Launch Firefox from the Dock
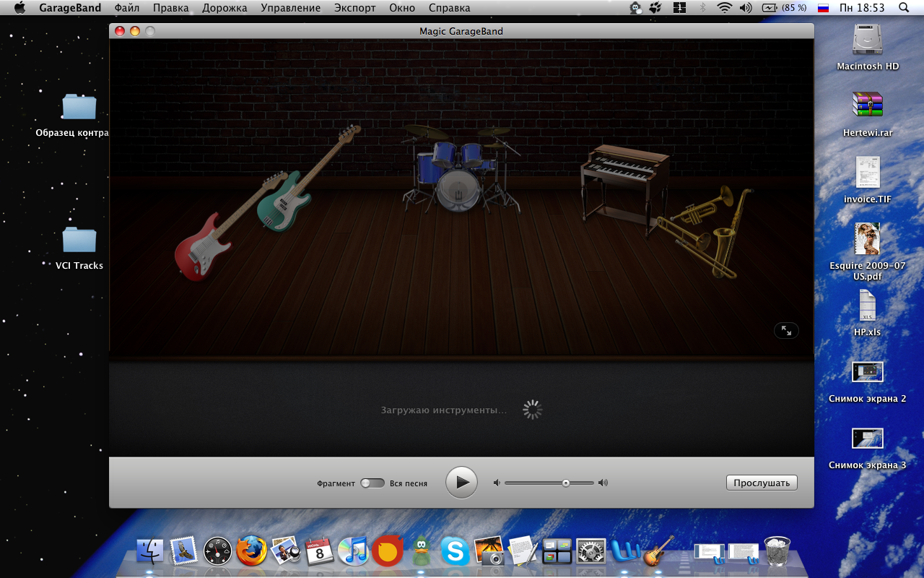The width and height of the screenshot is (924, 578). point(251,551)
